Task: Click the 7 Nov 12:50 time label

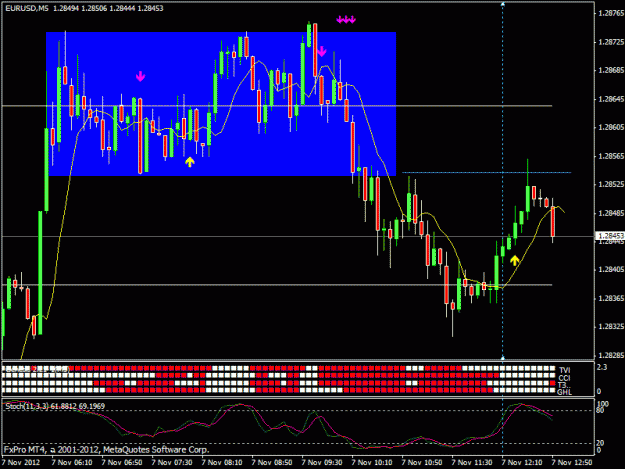Action: [x=572, y=462]
